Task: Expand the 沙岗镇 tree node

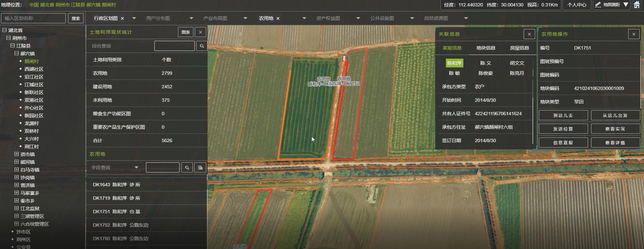Action: (16, 177)
